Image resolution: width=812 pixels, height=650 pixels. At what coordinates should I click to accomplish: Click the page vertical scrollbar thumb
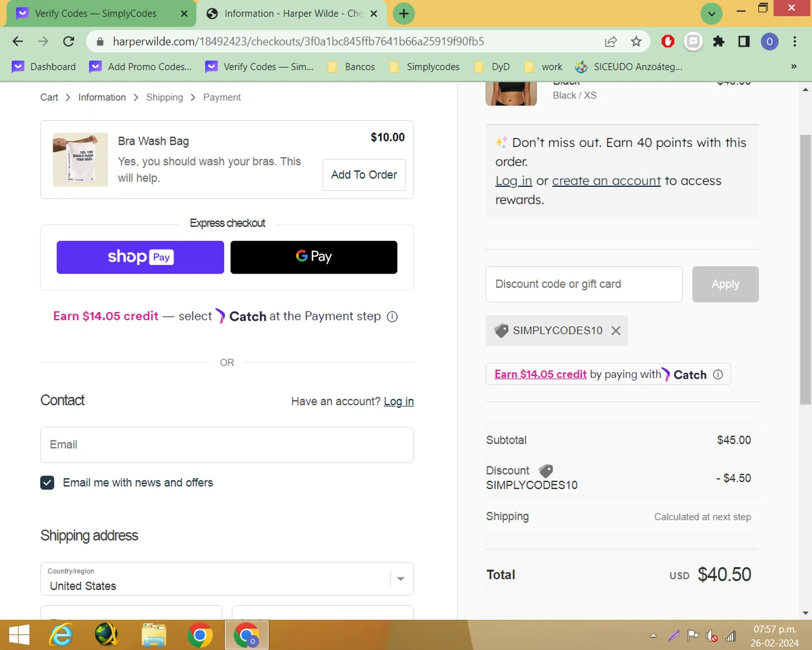(x=806, y=270)
